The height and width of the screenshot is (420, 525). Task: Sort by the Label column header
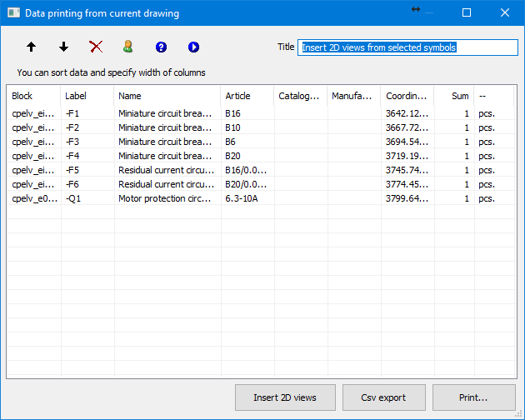pos(87,96)
